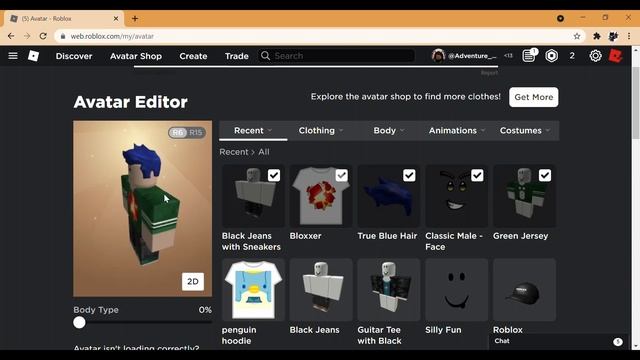Switch avatar preview to 2D
This screenshot has height=360, width=640.
193,281
